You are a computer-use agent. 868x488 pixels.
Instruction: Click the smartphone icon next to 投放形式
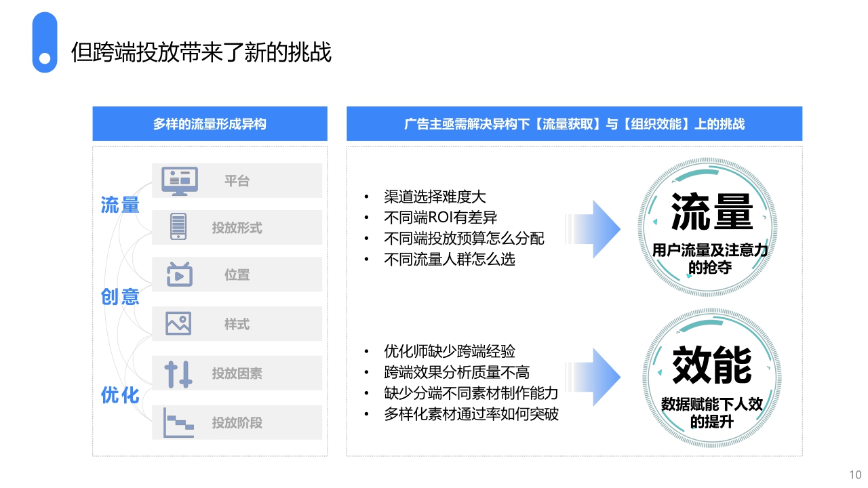[x=178, y=227]
